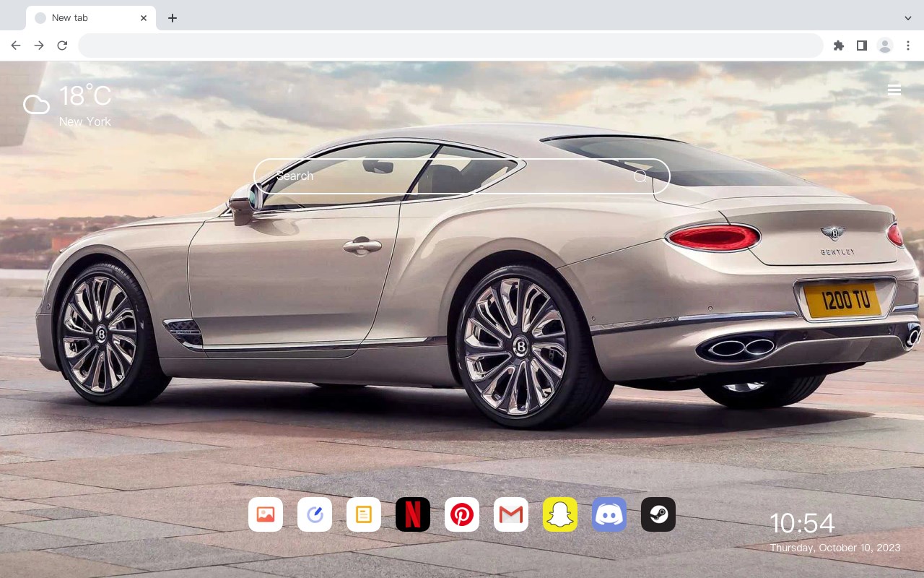Close the New tab tab
Viewport: 924px width, 578px height.
point(144,18)
